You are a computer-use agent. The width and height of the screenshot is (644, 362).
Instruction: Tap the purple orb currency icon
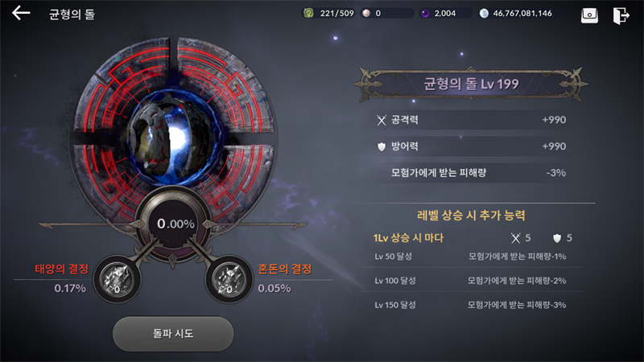pos(425,14)
